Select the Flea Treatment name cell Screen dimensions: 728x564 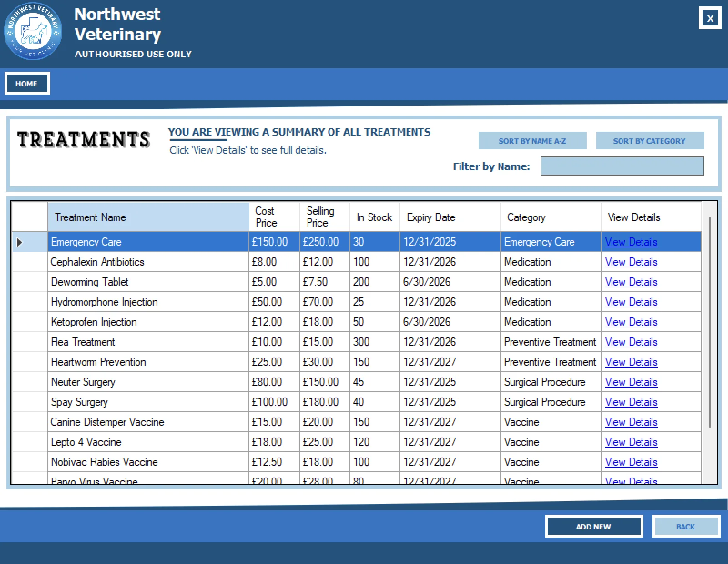pyautogui.click(x=148, y=342)
